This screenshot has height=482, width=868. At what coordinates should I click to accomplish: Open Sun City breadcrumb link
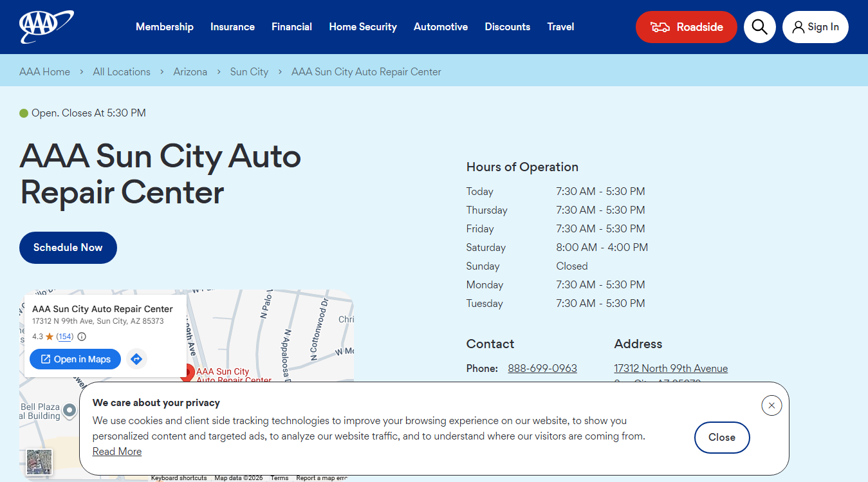[249, 72]
